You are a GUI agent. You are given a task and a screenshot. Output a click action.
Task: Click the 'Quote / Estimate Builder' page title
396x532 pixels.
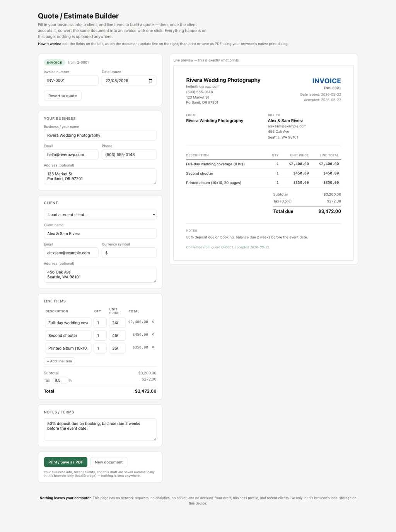[78, 16]
